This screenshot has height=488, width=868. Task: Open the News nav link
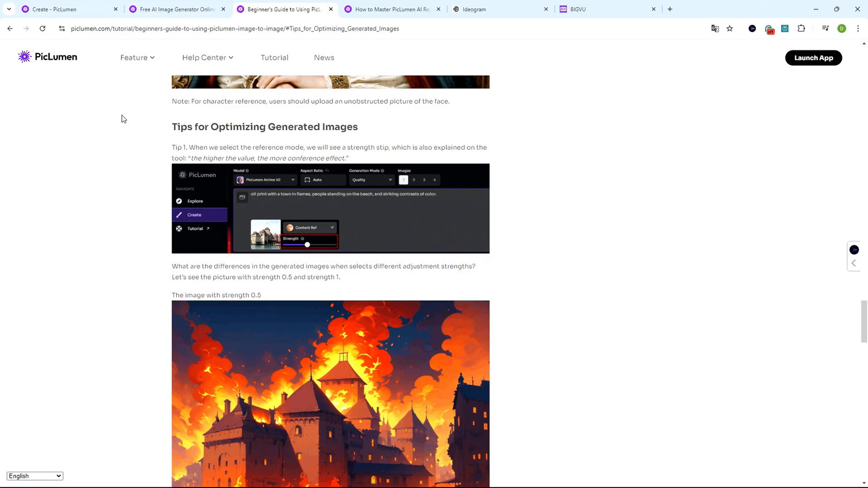(x=324, y=57)
